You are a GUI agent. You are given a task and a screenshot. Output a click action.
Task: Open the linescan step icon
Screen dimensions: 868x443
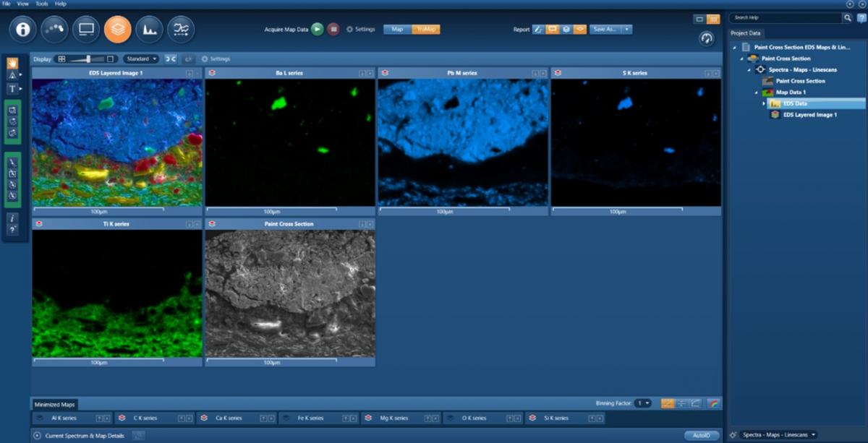[x=180, y=29]
